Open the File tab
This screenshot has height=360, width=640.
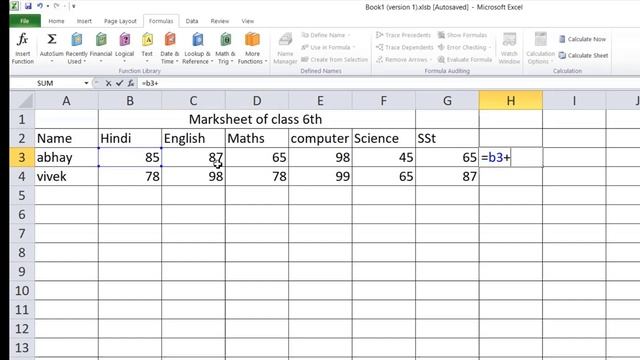click(25, 21)
